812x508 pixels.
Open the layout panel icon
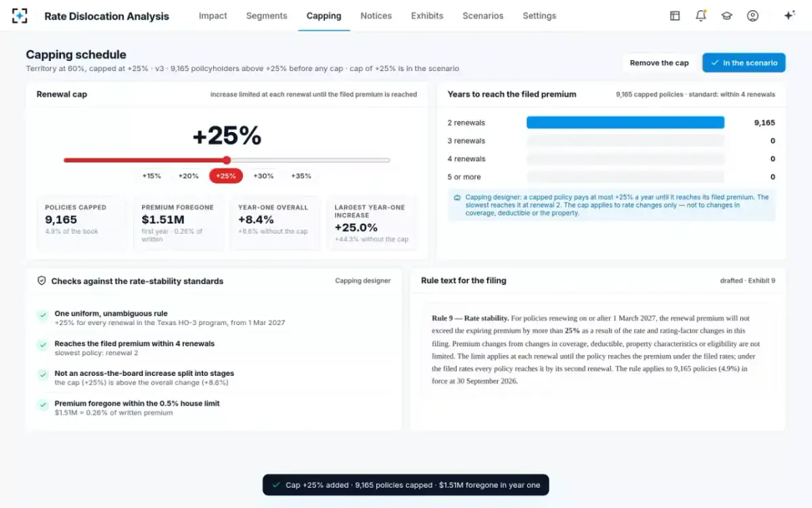675,16
